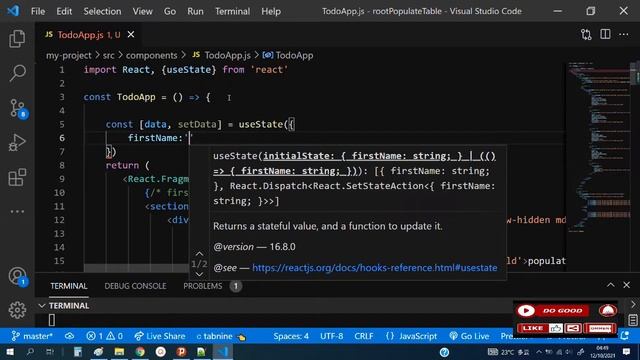Open the Source Control view
This screenshot has width=640, height=360.
[x=17, y=109]
